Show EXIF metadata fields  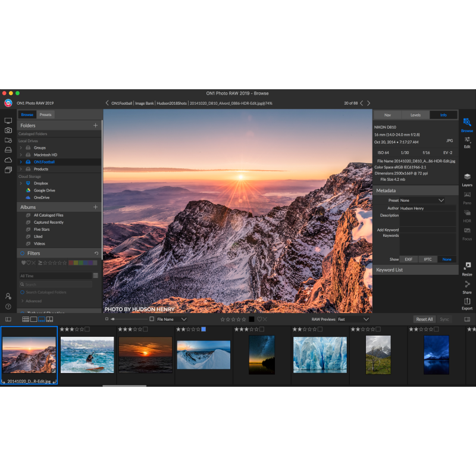coord(409,259)
